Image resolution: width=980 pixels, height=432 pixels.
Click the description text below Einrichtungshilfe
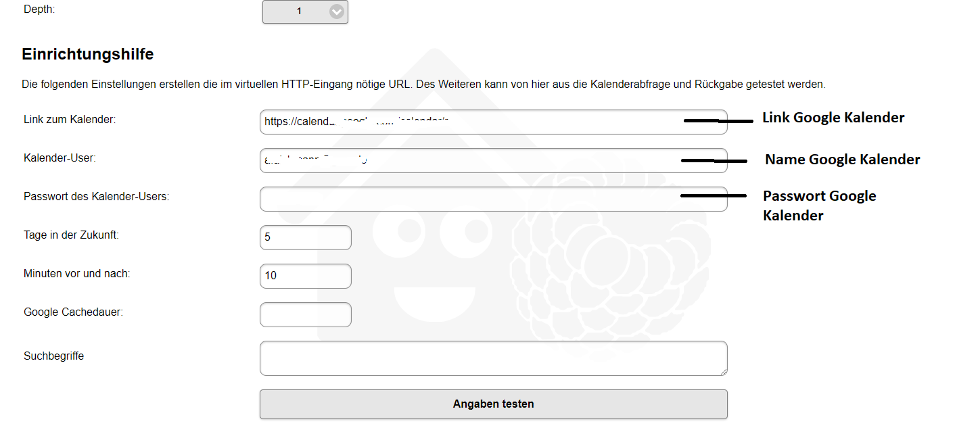424,85
